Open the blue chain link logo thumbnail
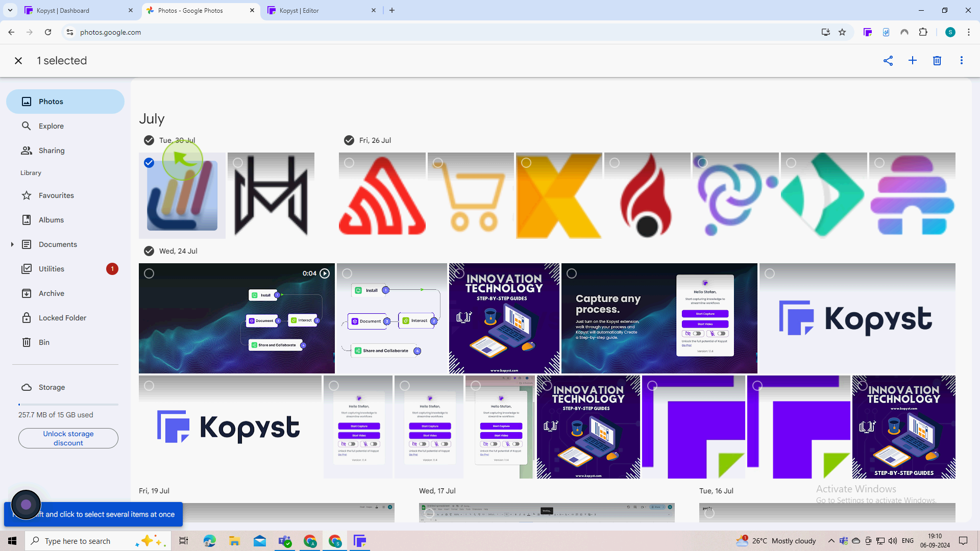Viewport: 980px width, 551px height. [x=736, y=195]
